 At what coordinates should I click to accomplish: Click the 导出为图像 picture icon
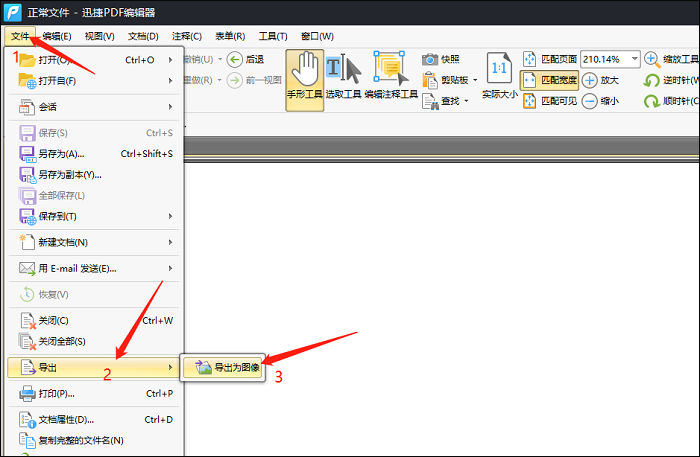(204, 367)
